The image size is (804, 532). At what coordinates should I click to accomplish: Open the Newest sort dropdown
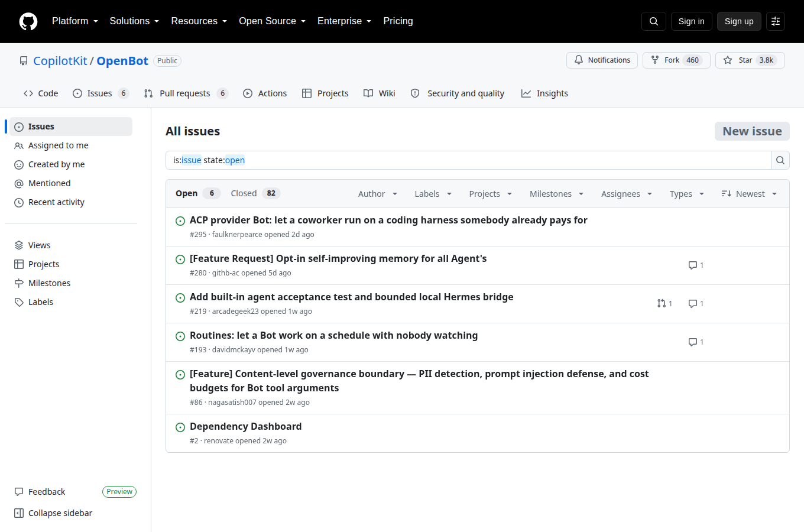(x=749, y=194)
